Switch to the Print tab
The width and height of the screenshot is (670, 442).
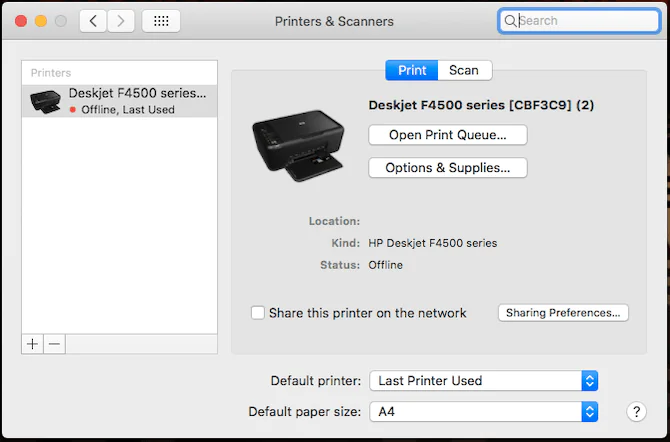tap(411, 70)
